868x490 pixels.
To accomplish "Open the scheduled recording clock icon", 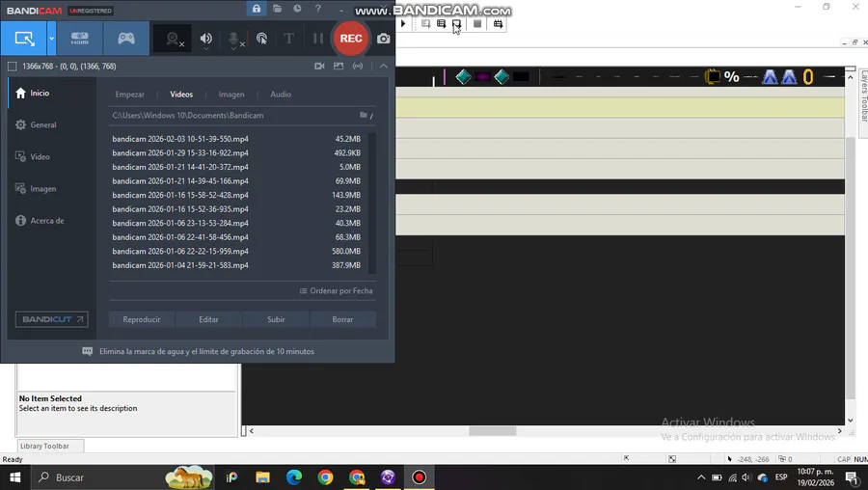I will click(297, 9).
